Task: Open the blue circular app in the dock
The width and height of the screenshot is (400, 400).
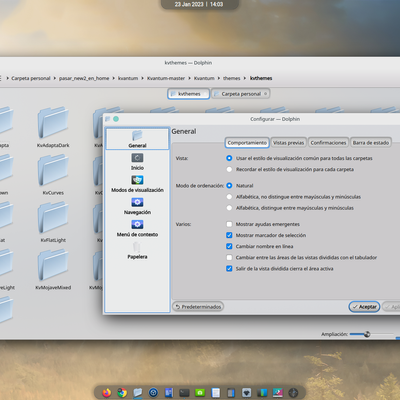Action: coord(153,393)
